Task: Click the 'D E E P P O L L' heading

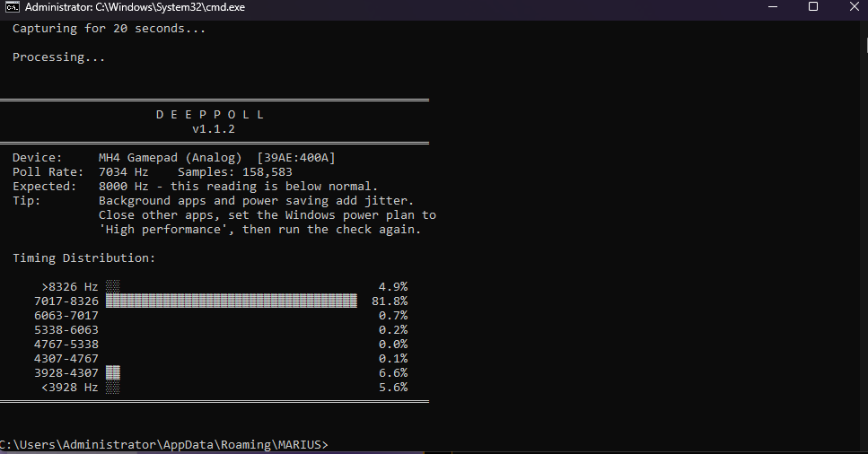Action: tap(210, 115)
